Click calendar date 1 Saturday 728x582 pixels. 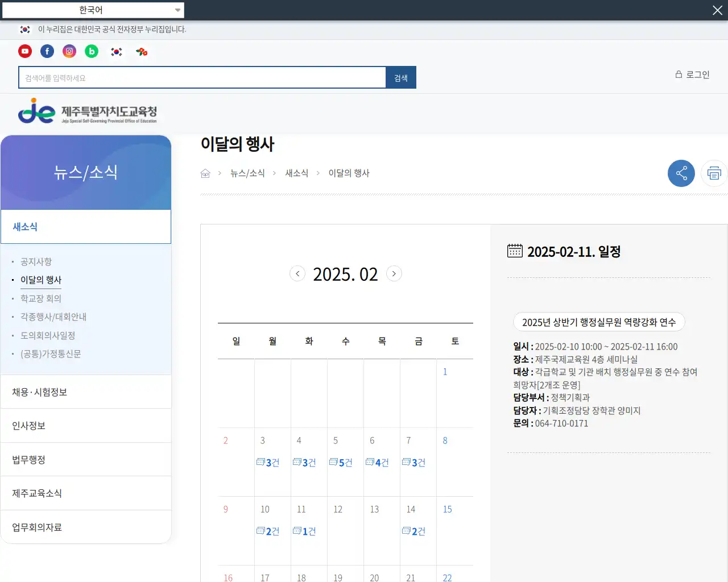(445, 372)
